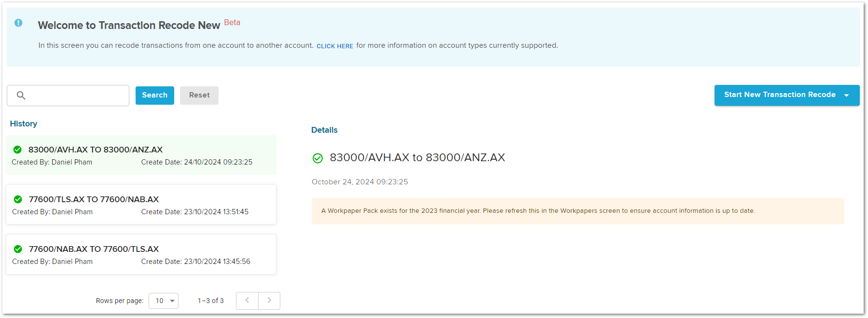Screen dimensions: 868x318
Task: Click the Search button
Action: pyautogui.click(x=155, y=96)
